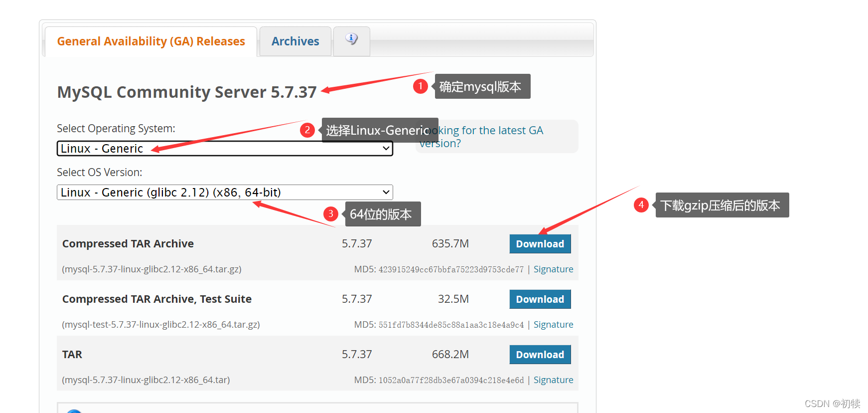Download the Compressed TAR Archive 635.7M

(540, 244)
